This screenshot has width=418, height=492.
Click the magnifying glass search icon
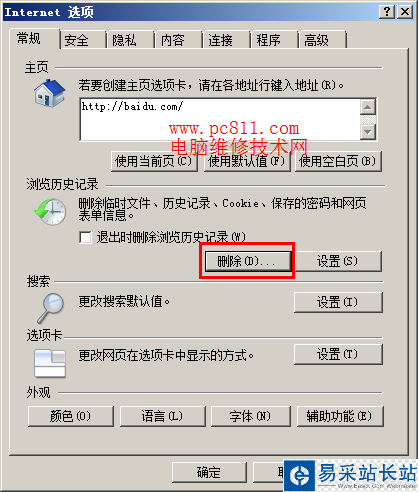51,308
